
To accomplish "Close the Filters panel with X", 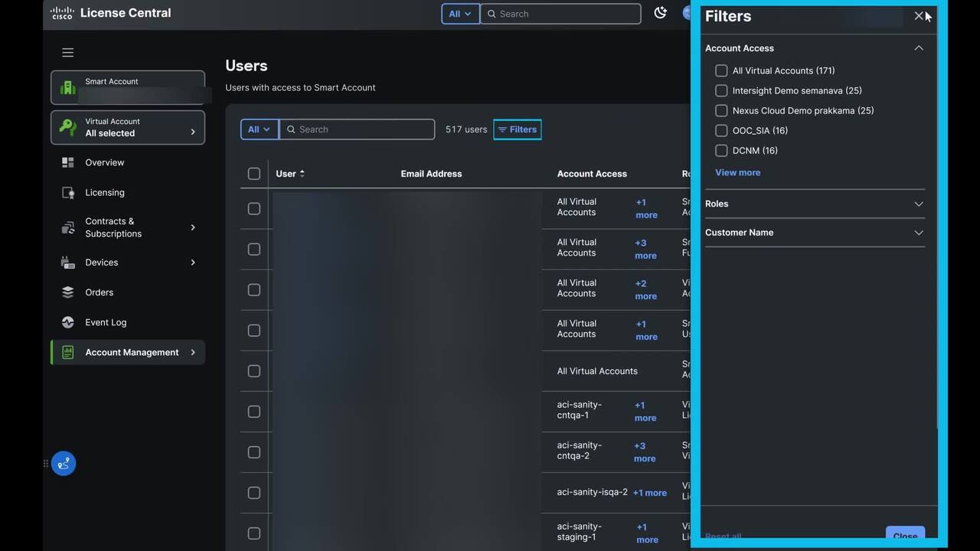I will [919, 16].
